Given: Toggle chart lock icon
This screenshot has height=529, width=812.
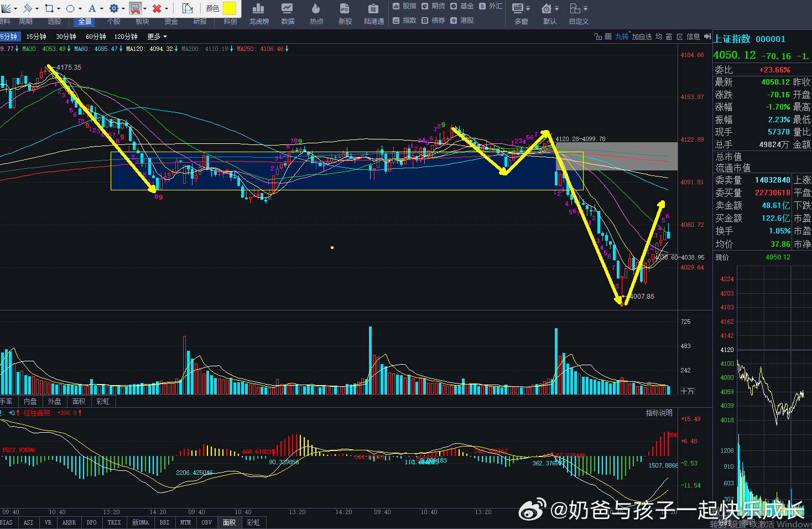Looking at the screenshot, I should tap(598, 37).
